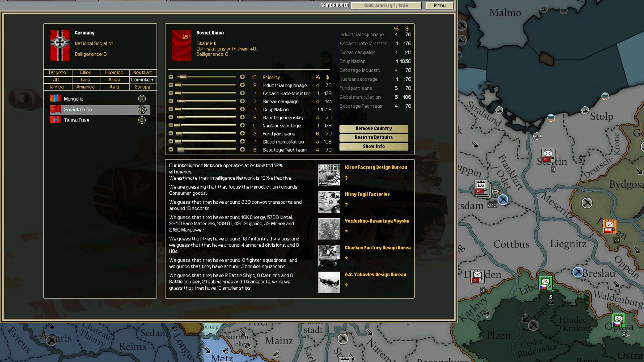Open Kirov Factory Design Bureau thumbnail
The image size is (644, 362).
(329, 175)
